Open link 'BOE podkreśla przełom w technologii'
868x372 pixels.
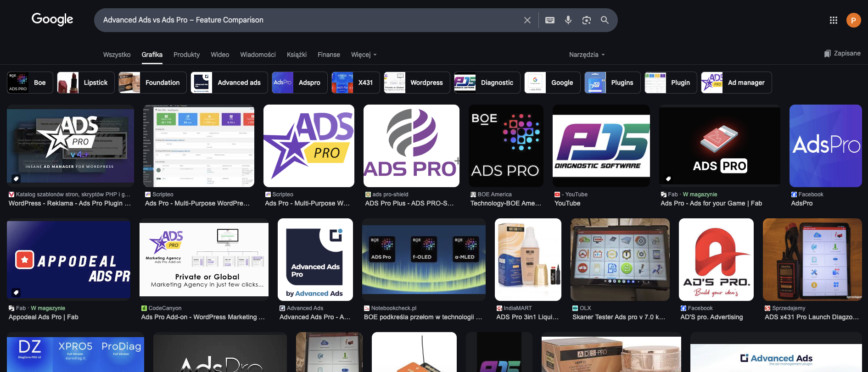coord(423,317)
